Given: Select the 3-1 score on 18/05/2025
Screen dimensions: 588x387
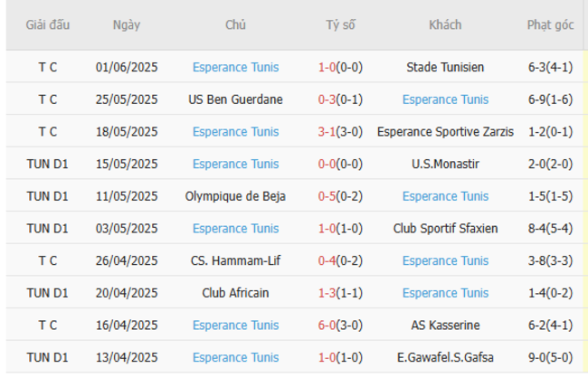Looking at the screenshot, I should coord(328,131).
